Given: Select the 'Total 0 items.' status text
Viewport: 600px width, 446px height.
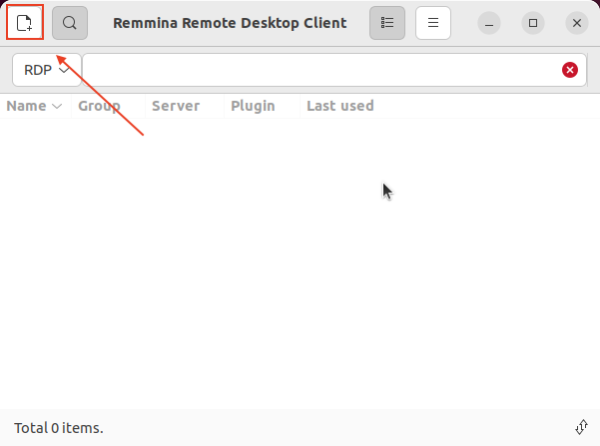Looking at the screenshot, I should [x=59, y=428].
